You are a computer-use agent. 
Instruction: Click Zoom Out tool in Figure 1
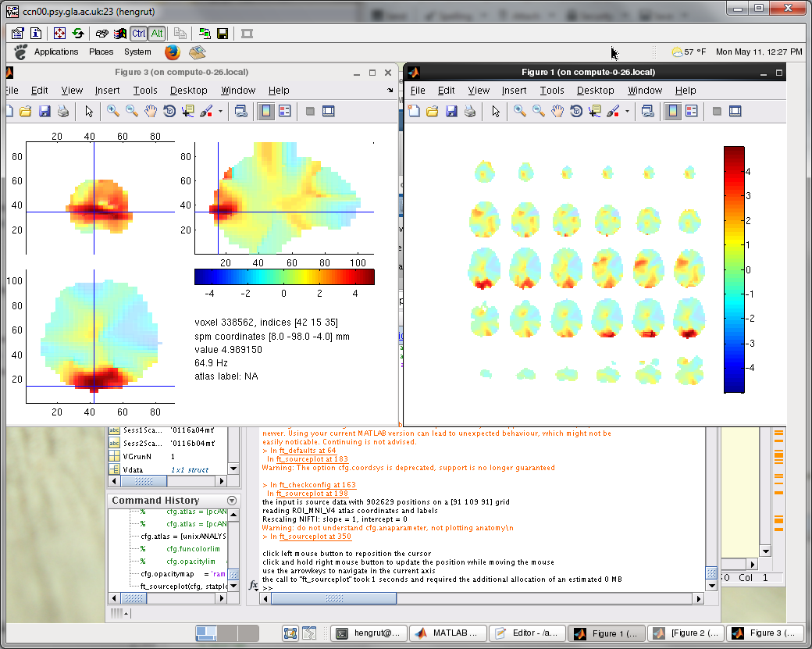[539, 112]
